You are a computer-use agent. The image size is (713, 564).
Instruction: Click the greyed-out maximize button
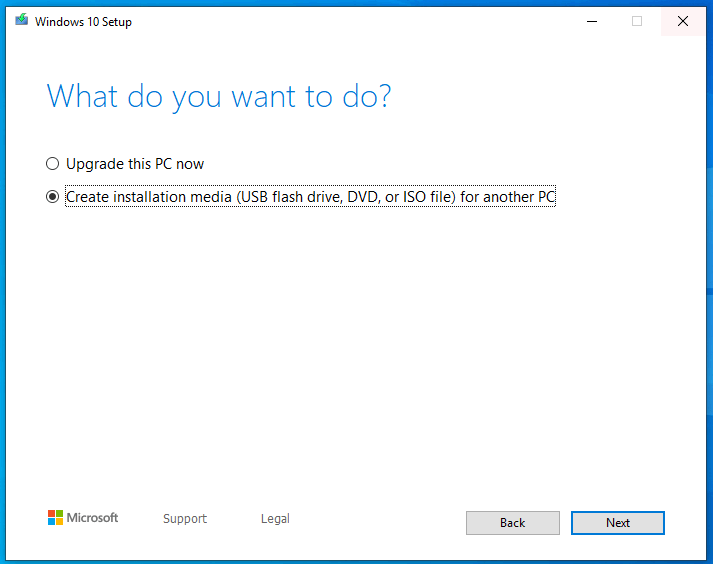coord(637,21)
